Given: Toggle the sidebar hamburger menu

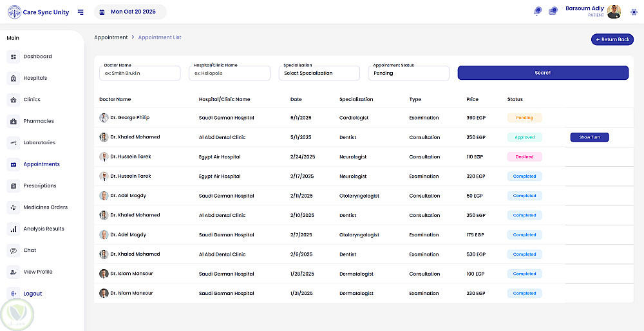Looking at the screenshot, I should pyautogui.click(x=80, y=12).
